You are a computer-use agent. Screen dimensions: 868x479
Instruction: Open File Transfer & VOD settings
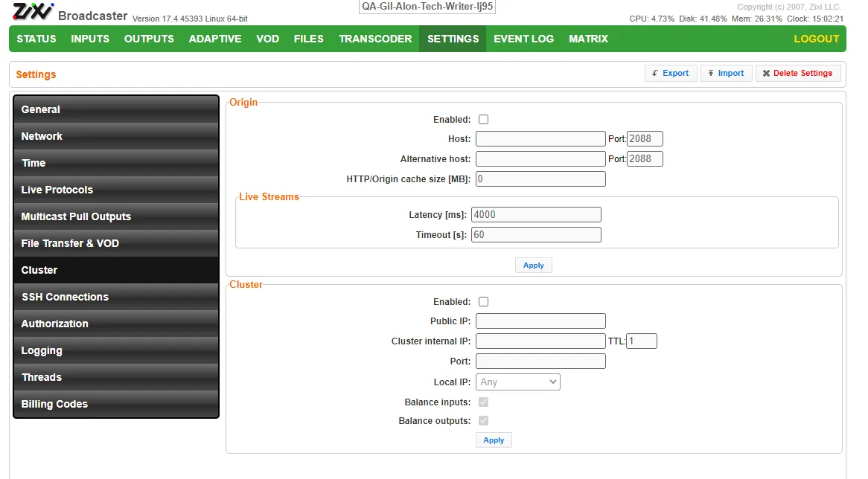coord(116,243)
